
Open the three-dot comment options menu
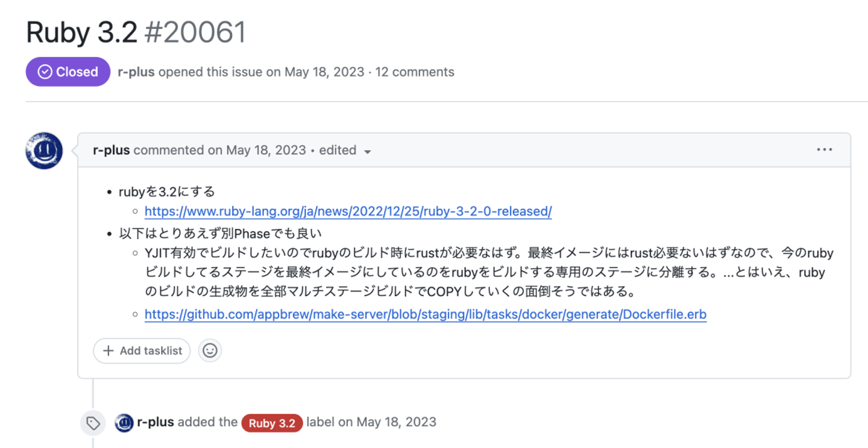(x=824, y=150)
